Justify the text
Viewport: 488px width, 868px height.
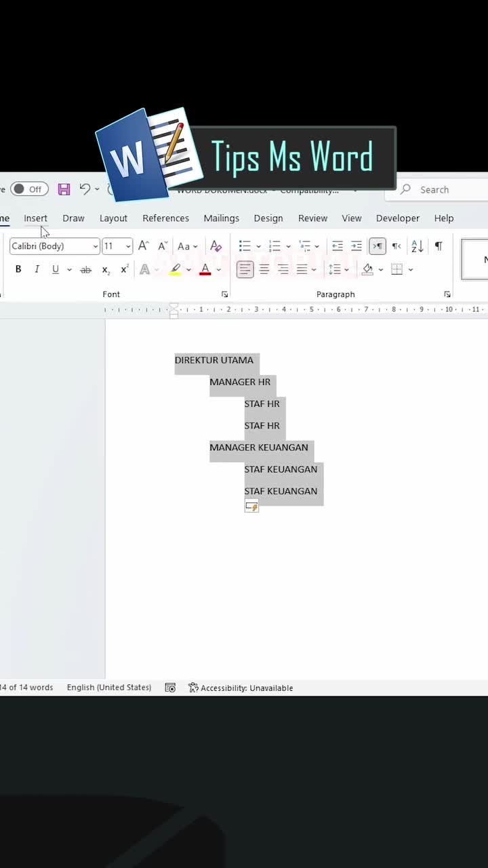point(302,269)
